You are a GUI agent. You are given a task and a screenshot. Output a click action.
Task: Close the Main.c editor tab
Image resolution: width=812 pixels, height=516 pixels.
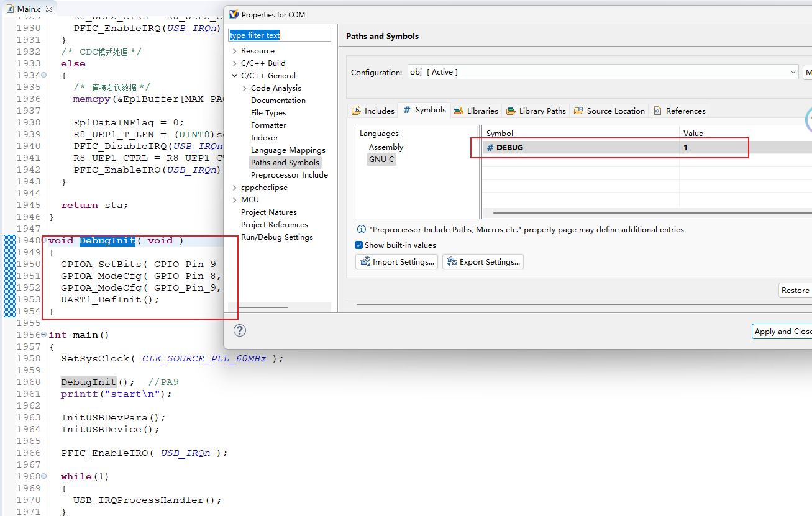click(x=49, y=9)
